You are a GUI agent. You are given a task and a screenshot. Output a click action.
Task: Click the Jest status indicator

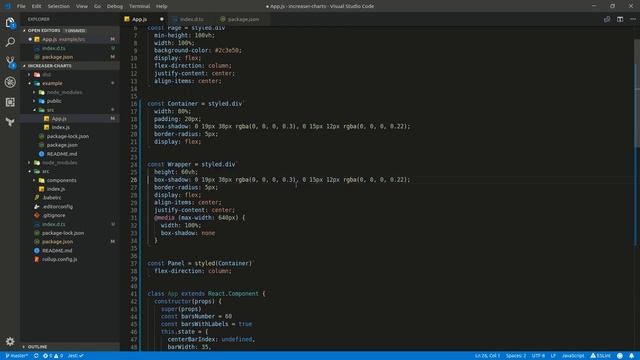(x=76, y=356)
